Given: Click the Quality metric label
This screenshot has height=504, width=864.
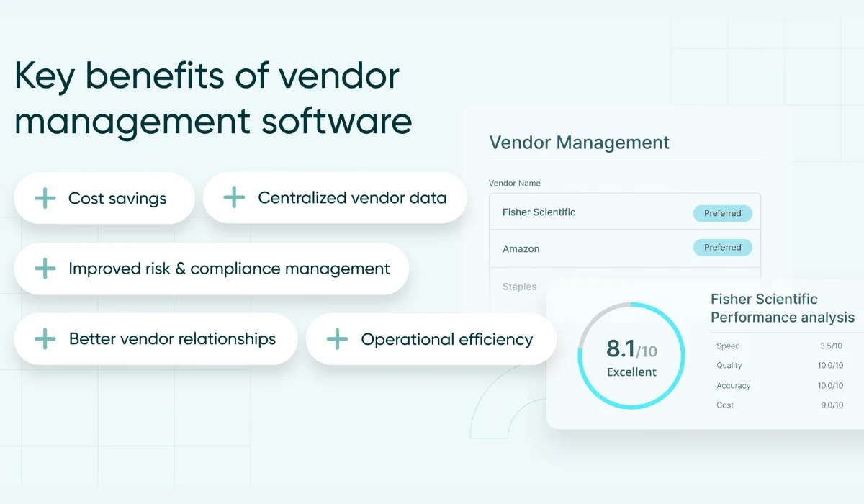Looking at the screenshot, I should (729, 366).
